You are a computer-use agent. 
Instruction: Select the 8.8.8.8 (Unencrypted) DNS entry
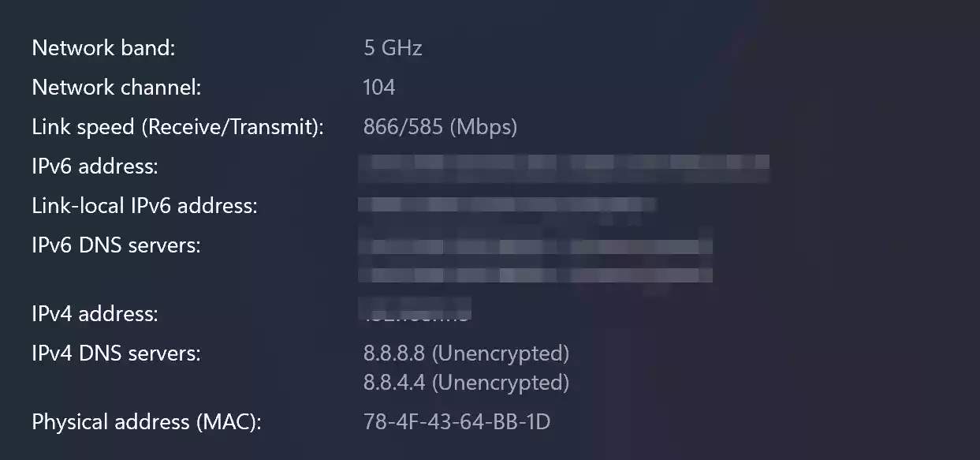pos(467,353)
